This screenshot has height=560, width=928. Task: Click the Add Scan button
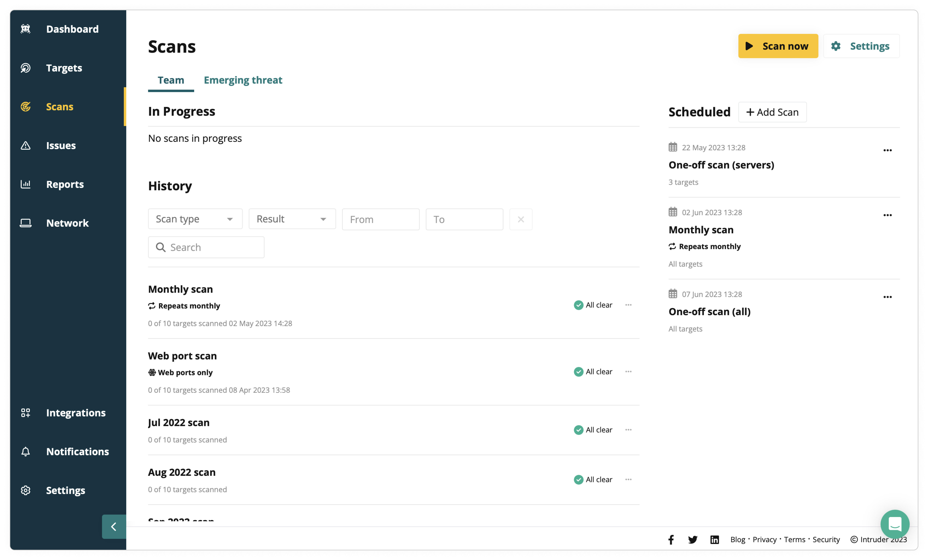click(x=772, y=112)
